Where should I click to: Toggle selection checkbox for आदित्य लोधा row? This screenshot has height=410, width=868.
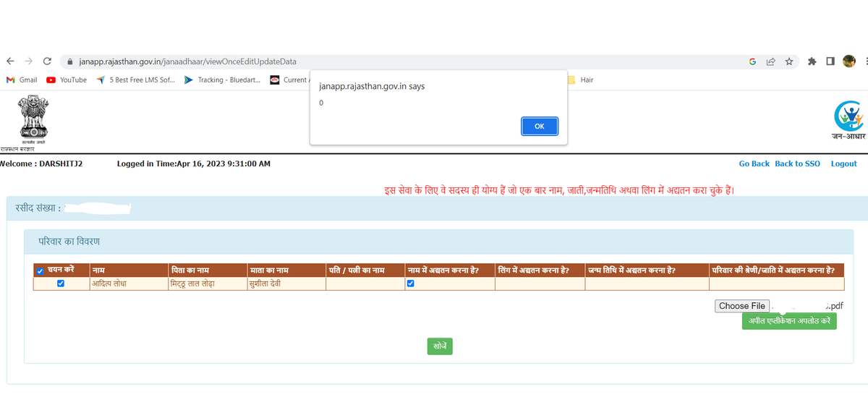pyautogui.click(x=61, y=283)
